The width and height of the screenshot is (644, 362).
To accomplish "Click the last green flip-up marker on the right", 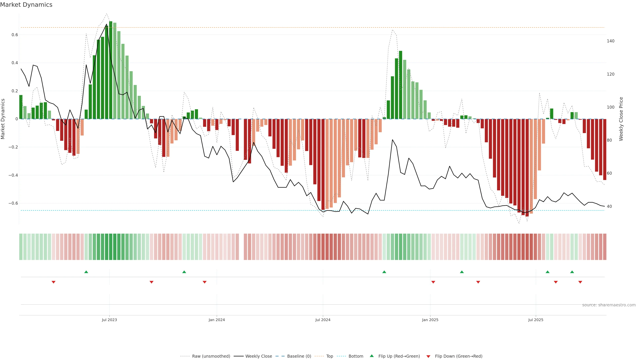I will pos(572,272).
